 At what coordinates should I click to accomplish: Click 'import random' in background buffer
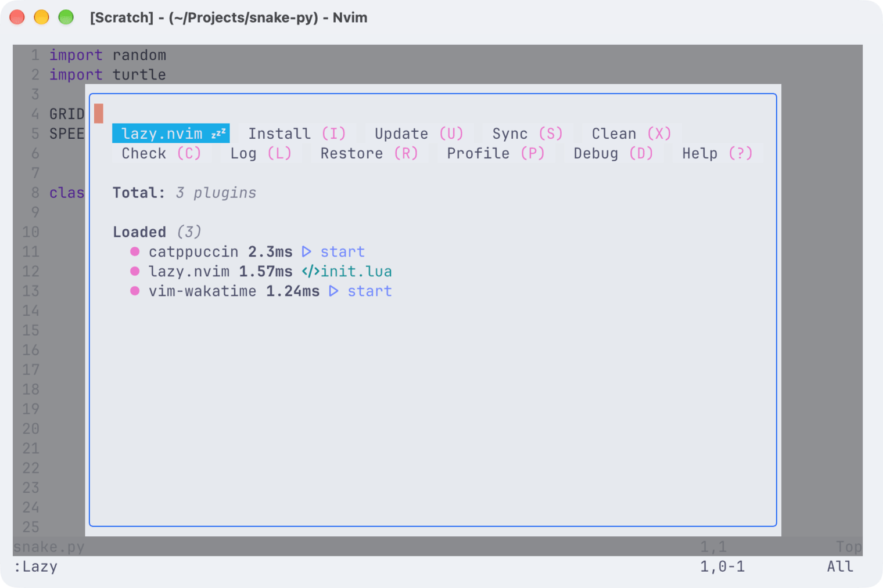point(107,55)
